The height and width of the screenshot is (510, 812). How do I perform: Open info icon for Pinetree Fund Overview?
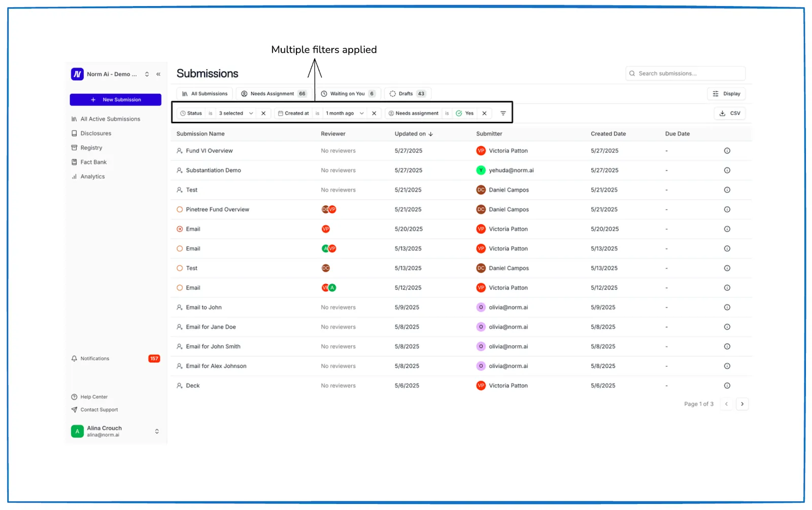(x=727, y=210)
